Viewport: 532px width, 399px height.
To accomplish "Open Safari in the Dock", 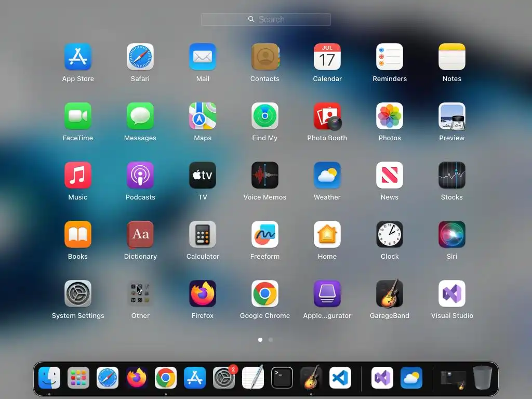I will tap(108, 378).
